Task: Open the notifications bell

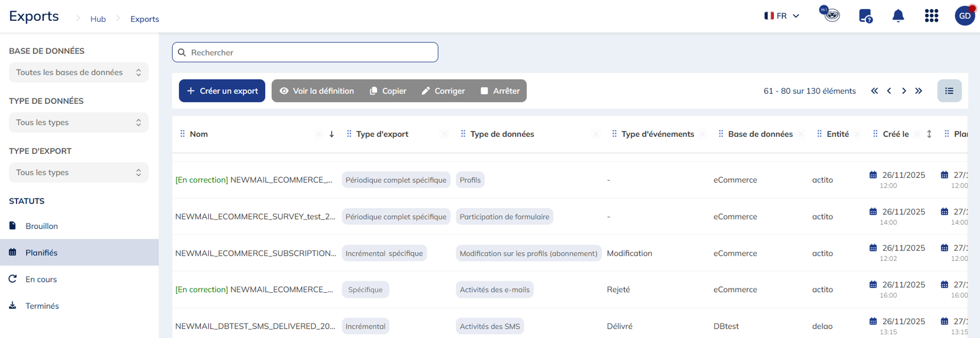Action: click(x=898, y=16)
